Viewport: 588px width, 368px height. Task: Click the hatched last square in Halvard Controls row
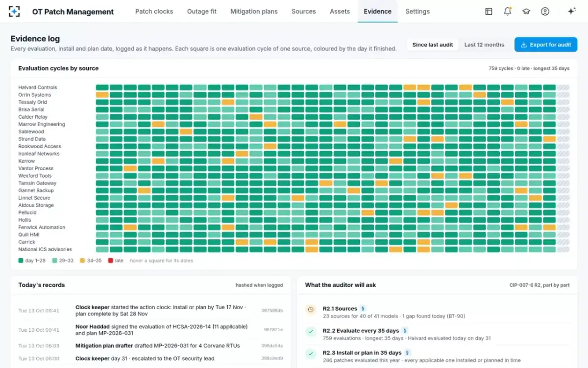(563, 87)
